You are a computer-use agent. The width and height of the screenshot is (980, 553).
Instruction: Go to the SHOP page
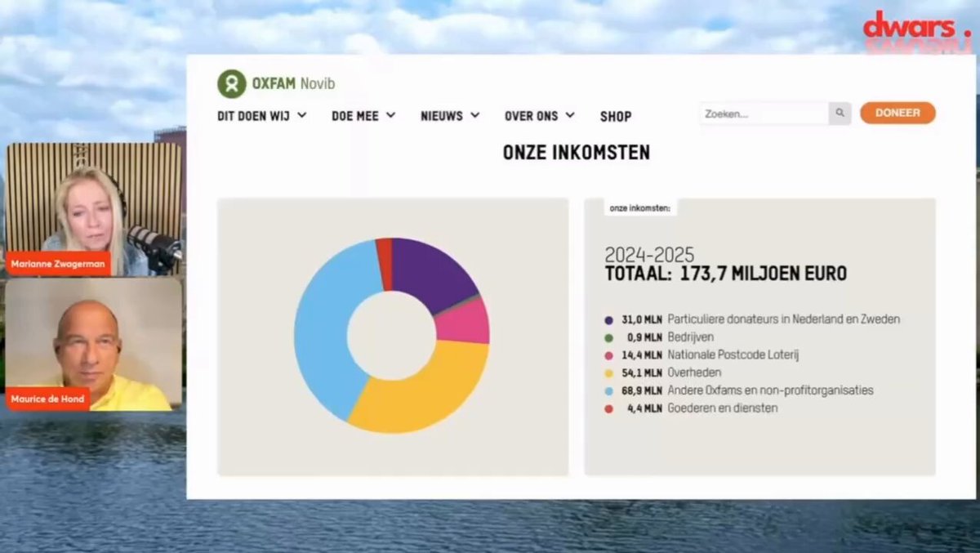point(616,116)
